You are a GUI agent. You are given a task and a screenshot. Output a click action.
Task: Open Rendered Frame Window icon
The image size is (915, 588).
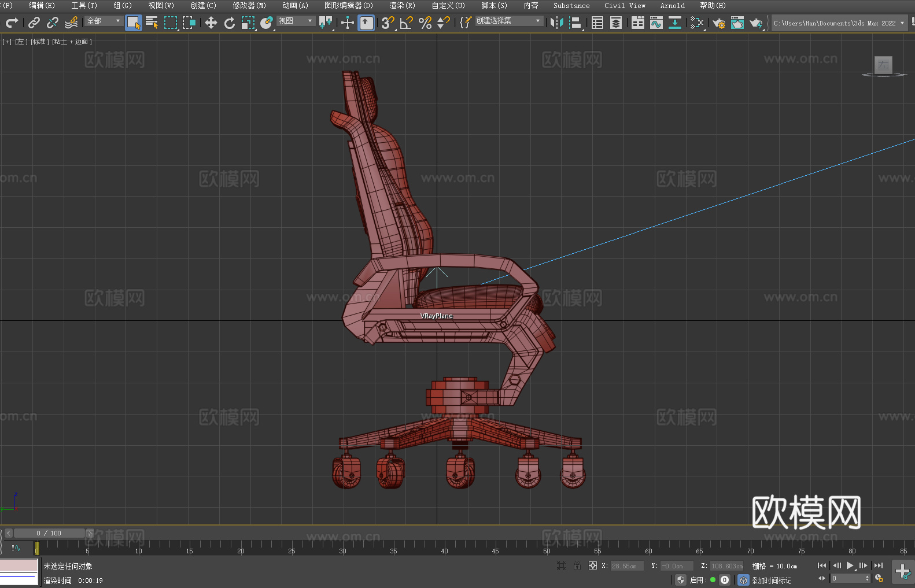coord(737,23)
